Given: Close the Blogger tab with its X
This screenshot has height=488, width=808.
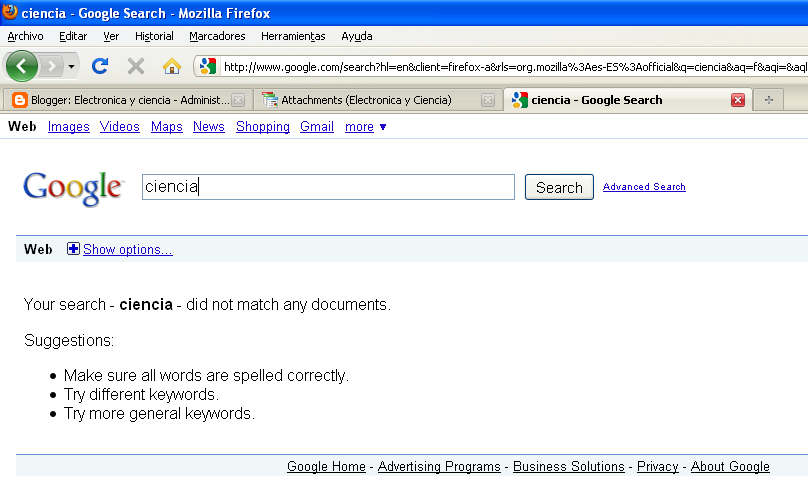Looking at the screenshot, I should pyautogui.click(x=238, y=100).
